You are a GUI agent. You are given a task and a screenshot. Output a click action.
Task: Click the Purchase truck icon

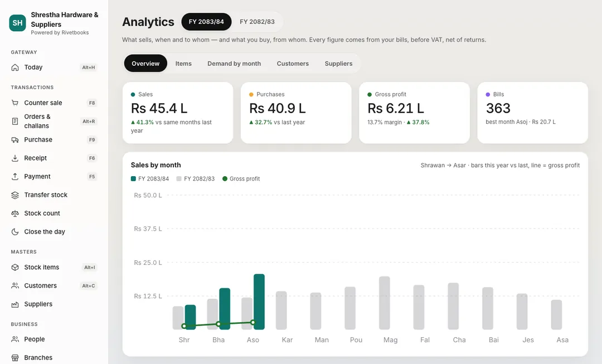[15, 140]
